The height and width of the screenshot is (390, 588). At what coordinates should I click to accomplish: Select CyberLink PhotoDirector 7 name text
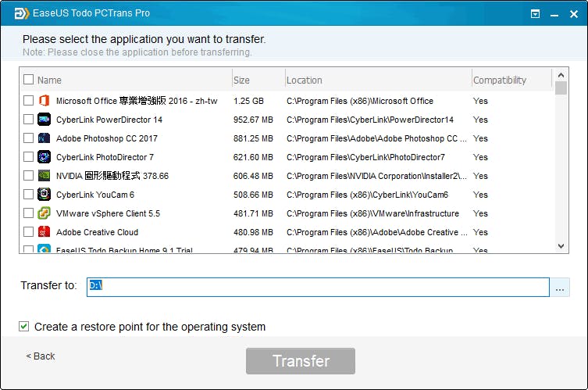[x=105, y=157]
